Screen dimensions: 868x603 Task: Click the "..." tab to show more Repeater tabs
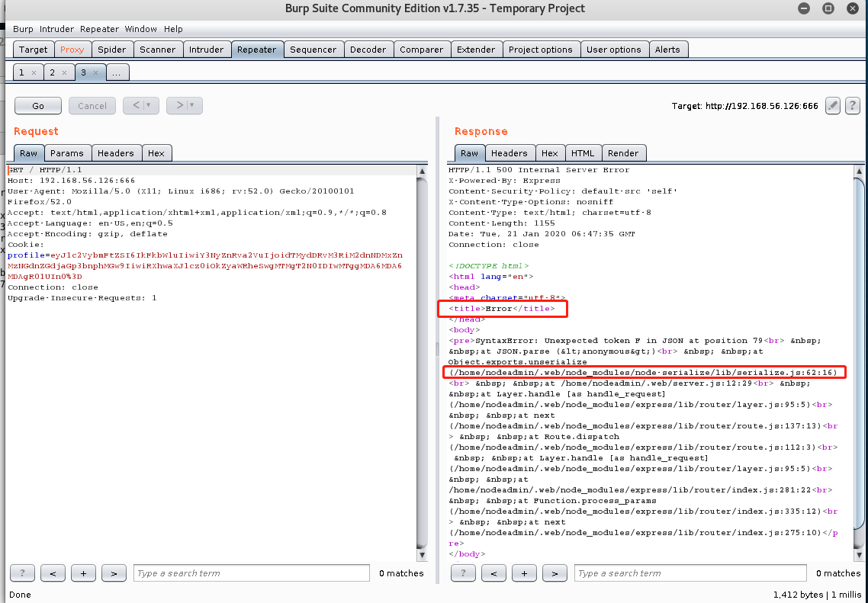click(x=117, y=72)
